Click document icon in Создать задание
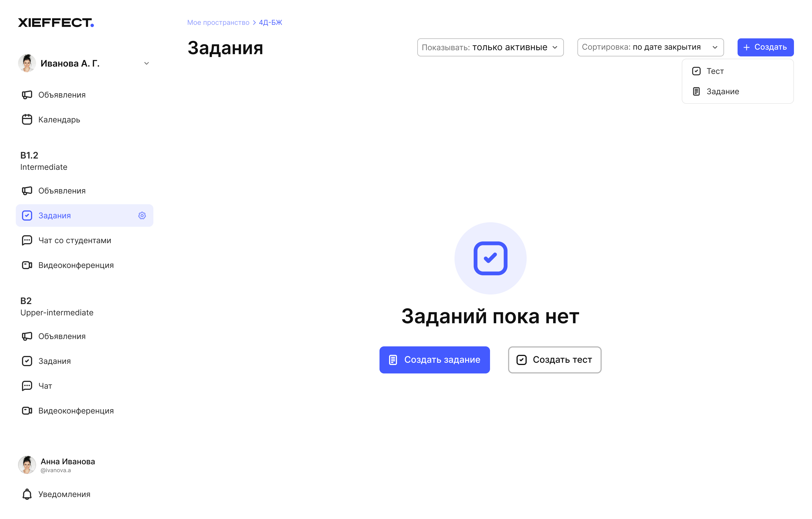This screenshot has width=812, height=519. 393,360
